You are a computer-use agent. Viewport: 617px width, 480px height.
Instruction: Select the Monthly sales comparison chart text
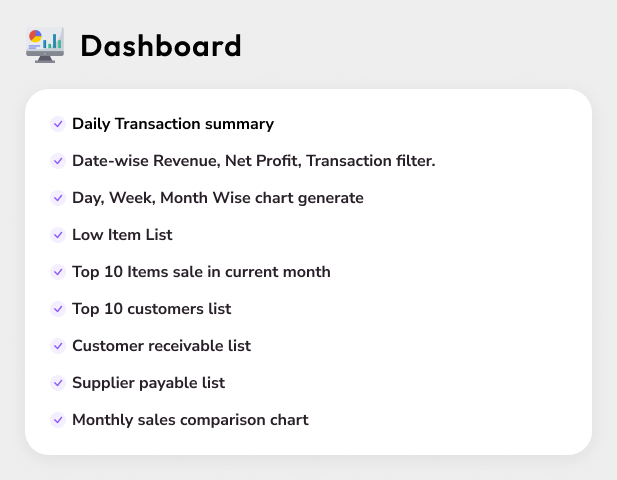[190, 420]
